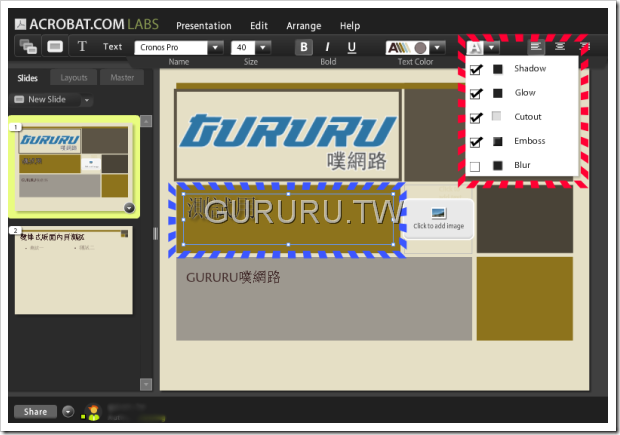
Task: Click slide panel scroll down arrow
Action: pyautogui.click(x=146, y=384)
